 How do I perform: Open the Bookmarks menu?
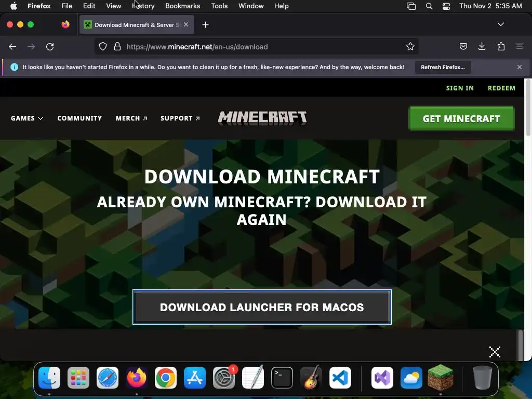tap(182, 6)
